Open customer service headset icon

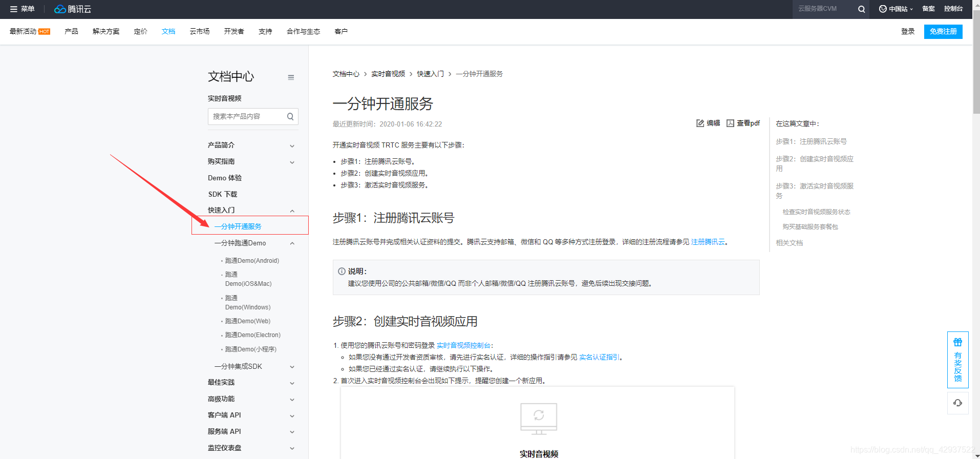tap(957, 403)
